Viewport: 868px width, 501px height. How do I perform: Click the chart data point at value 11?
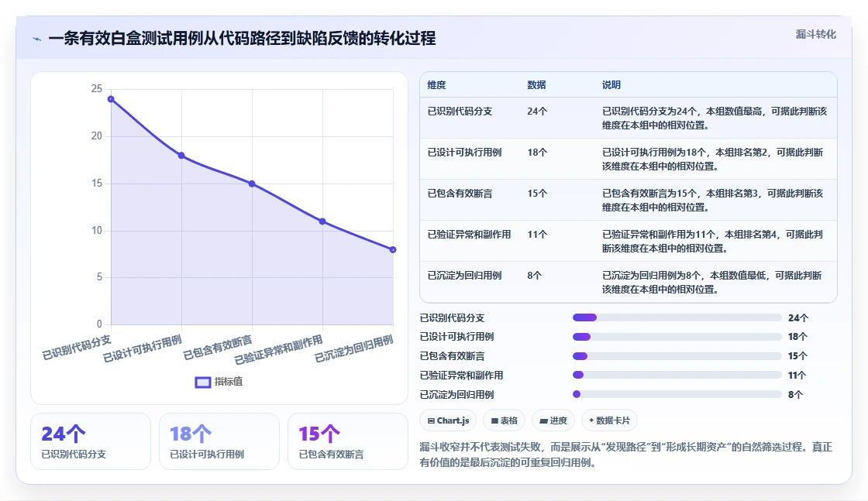pos(322,221)
